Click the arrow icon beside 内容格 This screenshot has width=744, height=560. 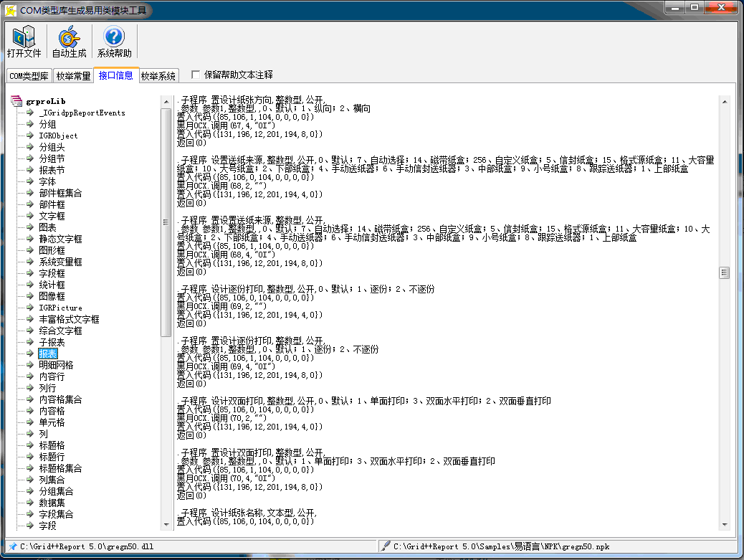pos(30,411)
